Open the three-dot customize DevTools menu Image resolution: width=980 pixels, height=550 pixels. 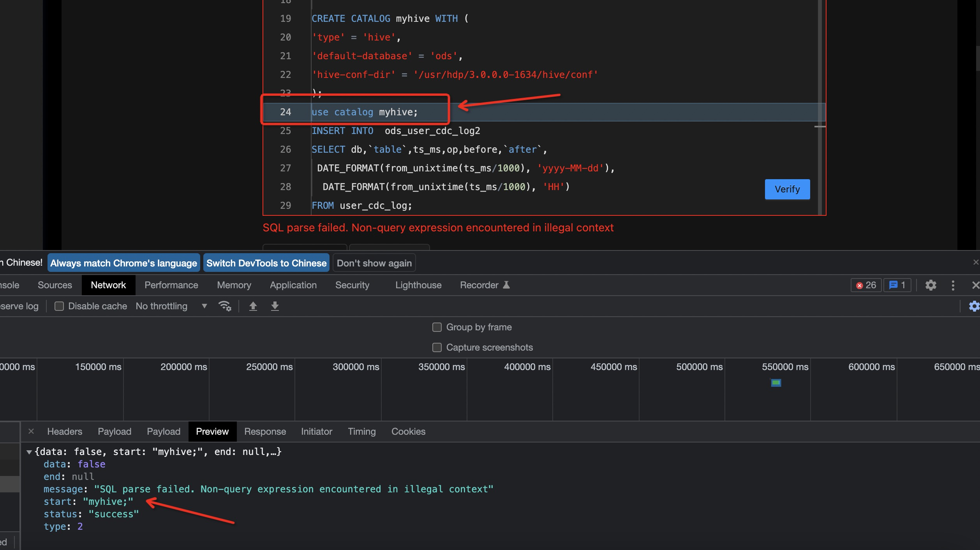953,285
